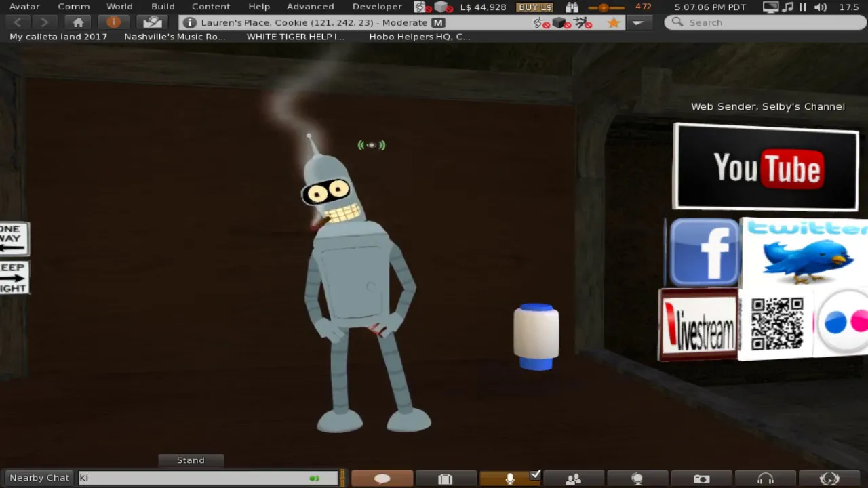This screenshot has height=488, width=868.
Task: Open WHITE TIGER HELP I... favorite
Action: point(296,37)
